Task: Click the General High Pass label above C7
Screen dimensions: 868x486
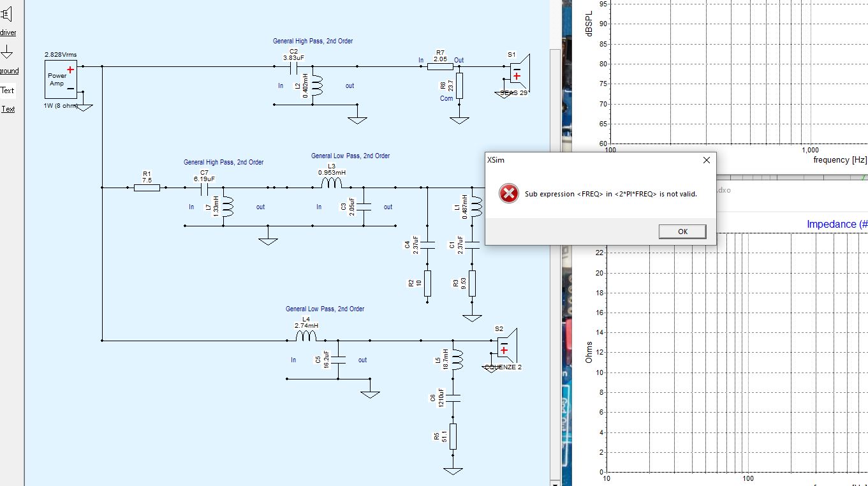Action: pyautogui.click(x=223, y=162)
